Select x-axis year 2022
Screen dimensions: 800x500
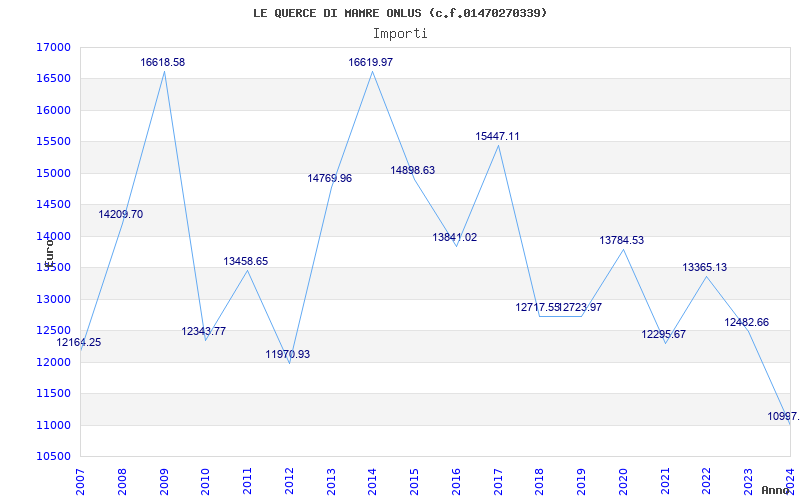707,482
